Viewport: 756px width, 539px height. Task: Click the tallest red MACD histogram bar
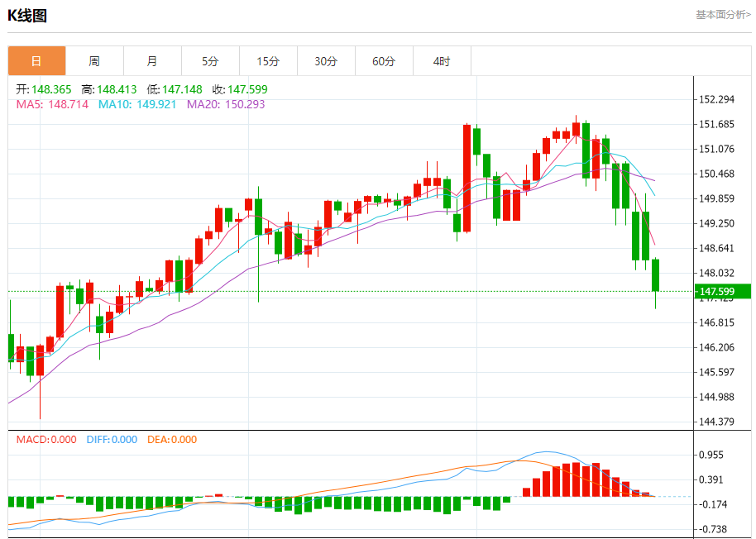pyautogui.click(x=576, y=479)
